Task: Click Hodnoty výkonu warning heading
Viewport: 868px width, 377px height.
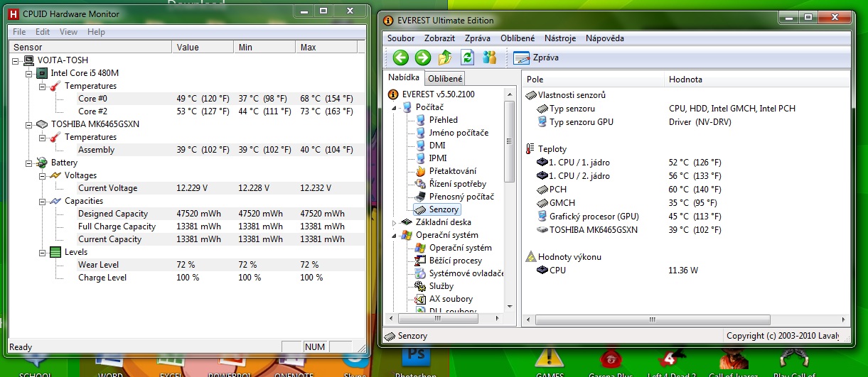Action: point(563,256)
